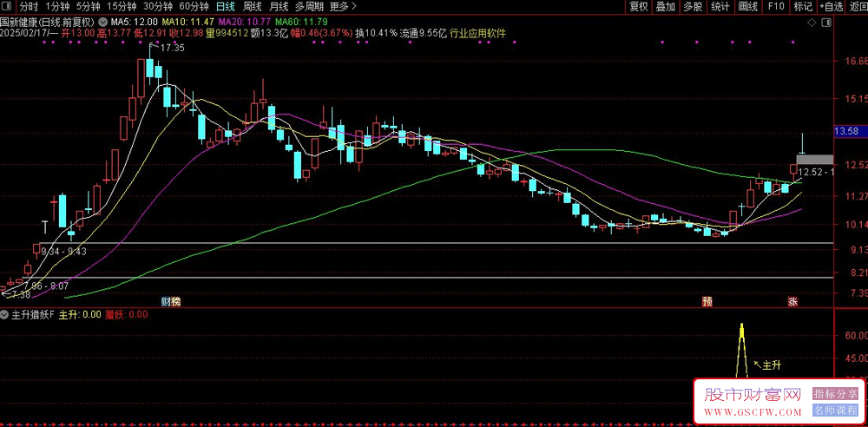Open F10 company info
This screenshot has height=427, width=868.
pyautogui.click(x=776, y=7)
